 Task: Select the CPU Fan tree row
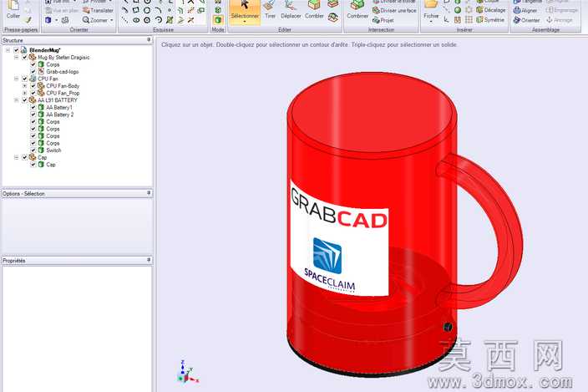(48, 79)
